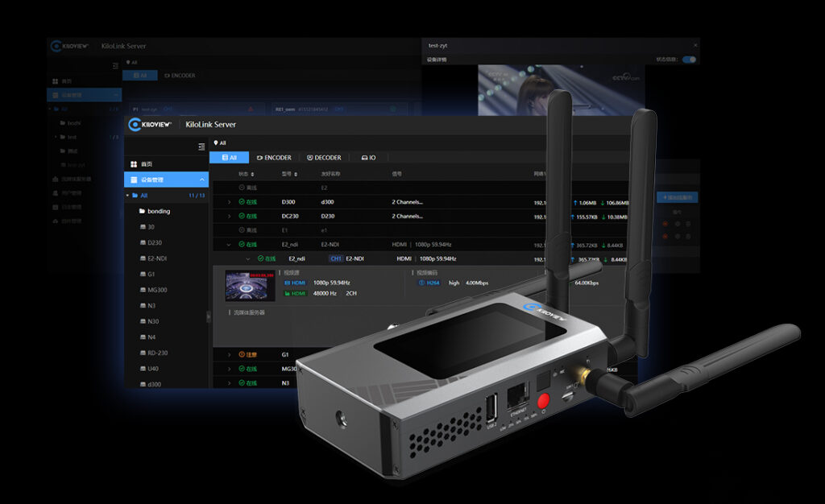Image resolution: width=825 pixels, height=504 pixels.
Task: Switch to the All devices tab
Action: point(229,158)
